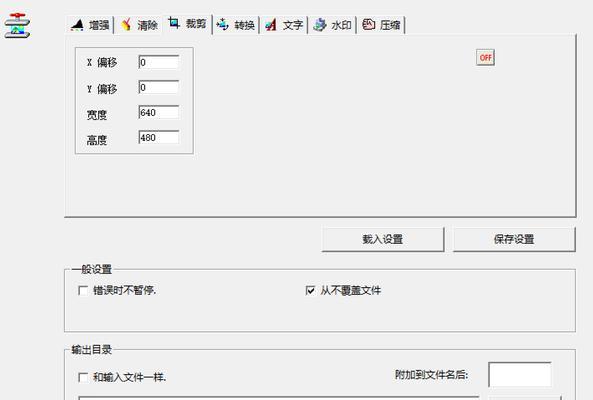The height and width of the screenshot is (400, 593).
Task: Open the 压缩 (Compress) tab
Action: tap(381, 25)
